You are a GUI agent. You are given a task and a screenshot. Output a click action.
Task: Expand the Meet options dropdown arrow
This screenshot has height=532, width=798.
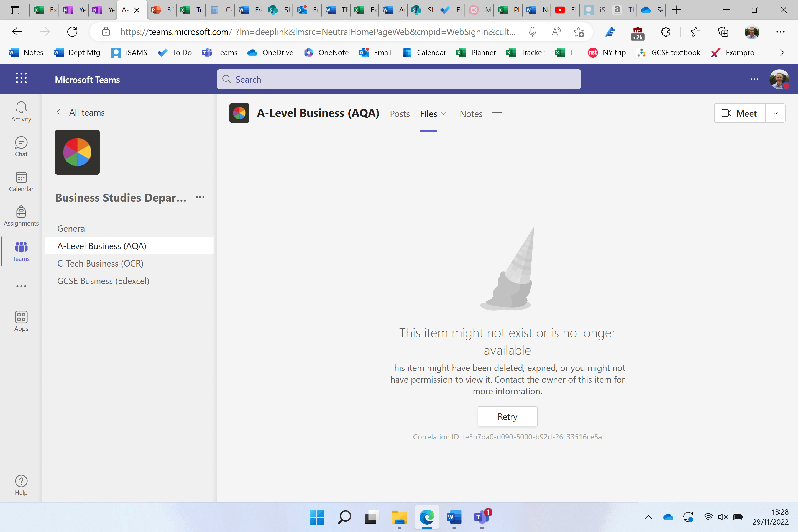click(775, 113)
